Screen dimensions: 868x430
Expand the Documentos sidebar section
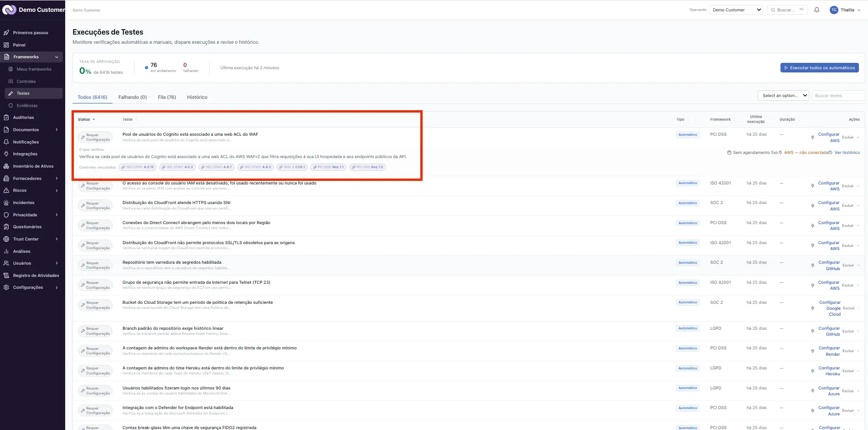[x=57, y=130]
